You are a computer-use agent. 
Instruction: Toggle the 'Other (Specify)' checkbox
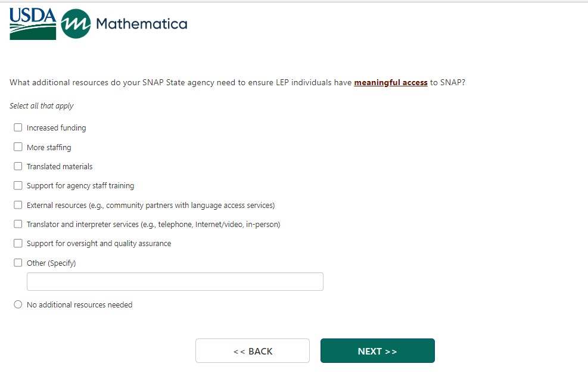point(18,263)
